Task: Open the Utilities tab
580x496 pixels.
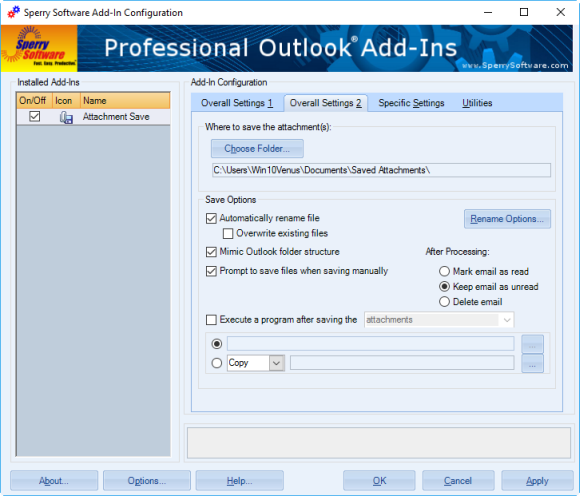Action: pos(477,103)
